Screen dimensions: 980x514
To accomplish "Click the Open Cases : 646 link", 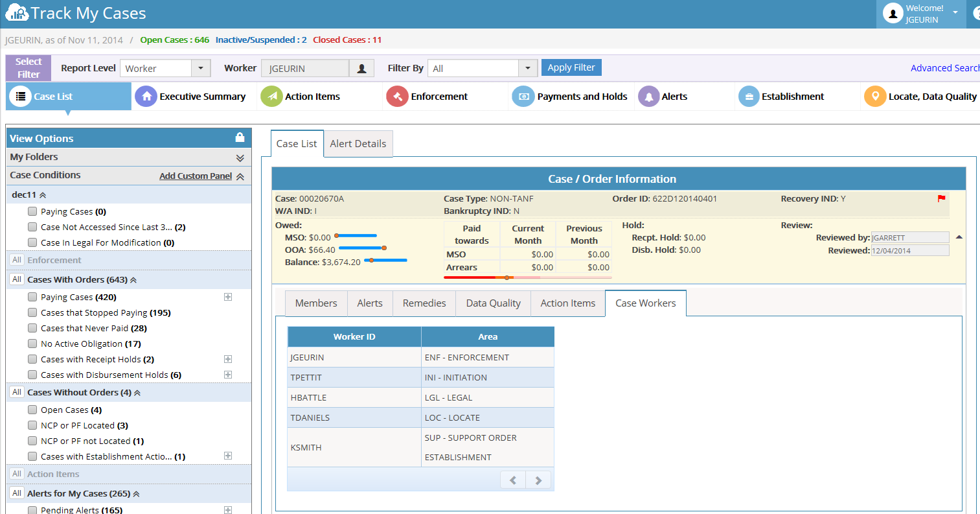I will tap(174, 40).
